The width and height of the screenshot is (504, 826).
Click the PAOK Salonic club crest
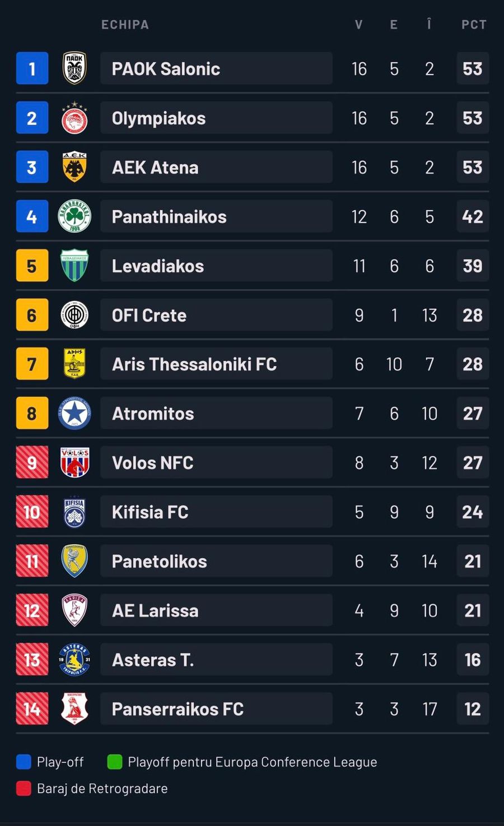(x=74, y=68)
